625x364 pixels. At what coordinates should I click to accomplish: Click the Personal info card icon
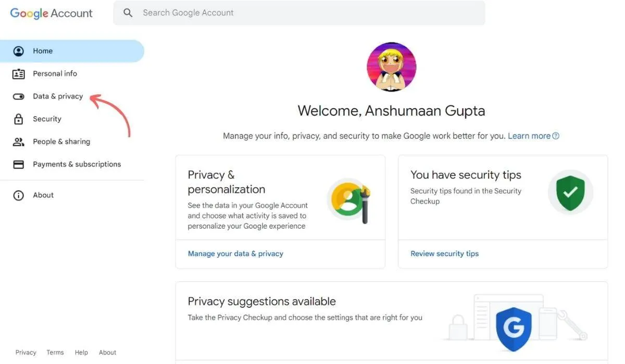[x=18, y=73]
